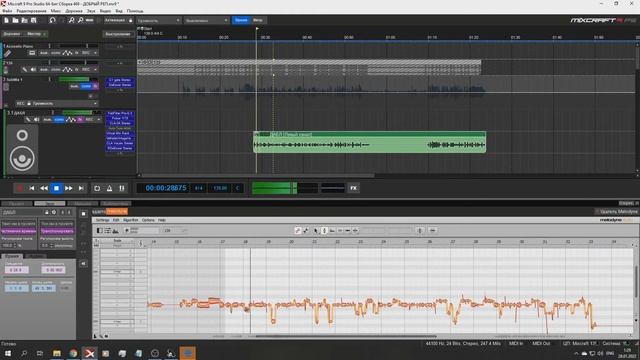Click the fast forward transport button

(x=69, y=188)
